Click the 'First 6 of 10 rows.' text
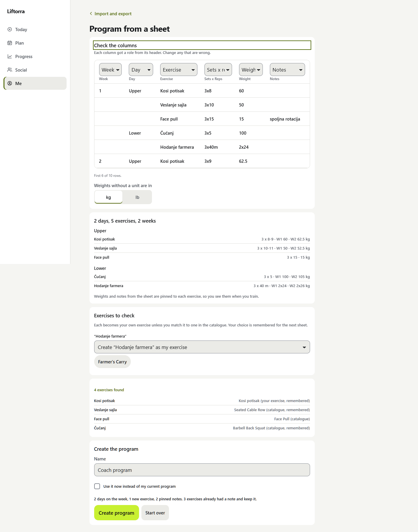The height and width of the screenshot is (532, 418). [108, 176]
